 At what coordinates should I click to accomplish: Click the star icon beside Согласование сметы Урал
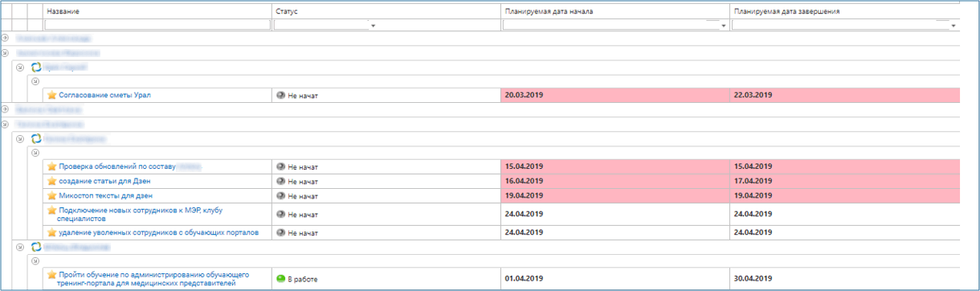(x=52, y=95)
